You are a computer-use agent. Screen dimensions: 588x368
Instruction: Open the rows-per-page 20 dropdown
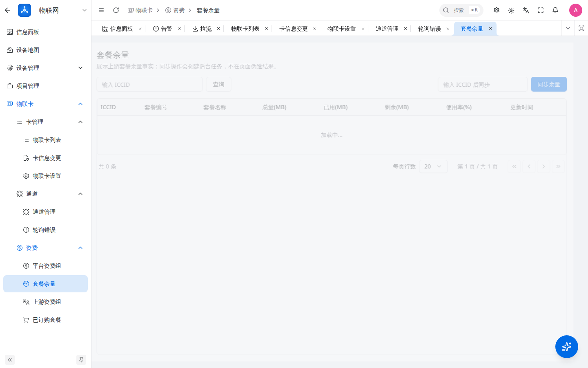point(433,166)
